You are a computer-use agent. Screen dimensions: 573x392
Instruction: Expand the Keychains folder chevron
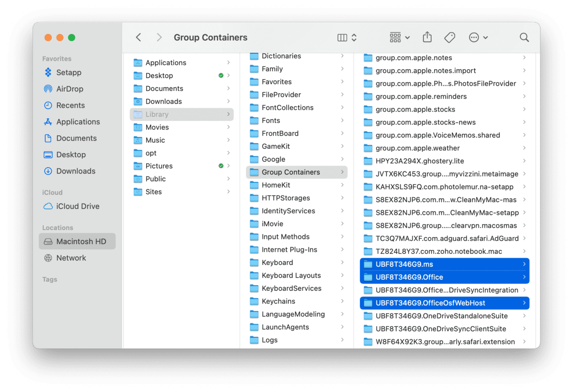342,302
